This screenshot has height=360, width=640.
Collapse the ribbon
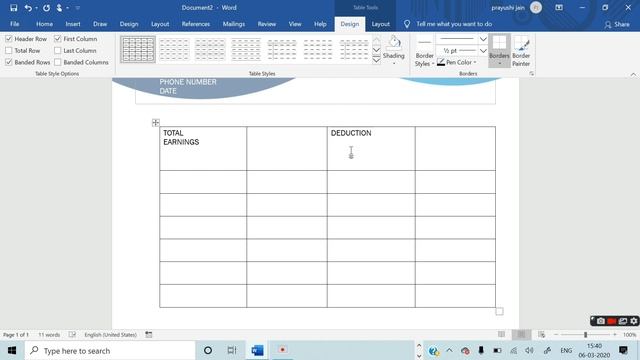coord(633,74)
